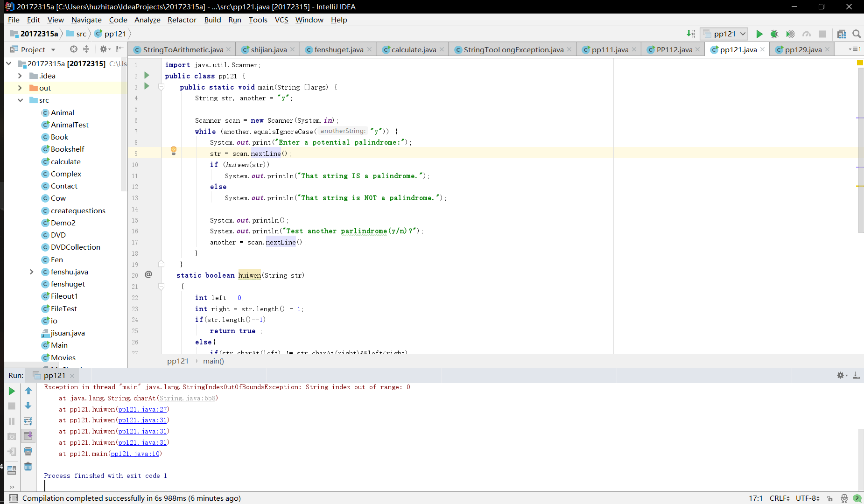Expand the .idea folder
Image resolution: width=864 pixels, height=504 pixels.
click(x=20, y=76)
